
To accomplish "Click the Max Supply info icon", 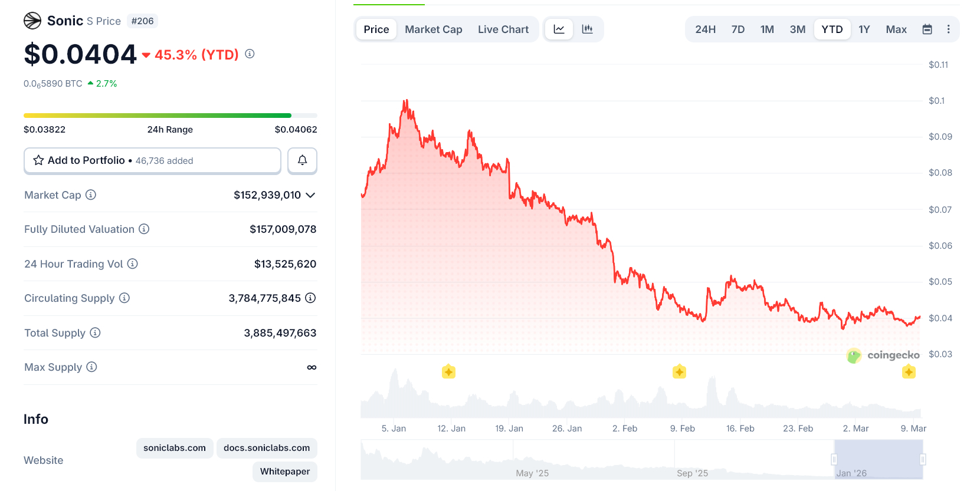I will click(x=92, y=367).
